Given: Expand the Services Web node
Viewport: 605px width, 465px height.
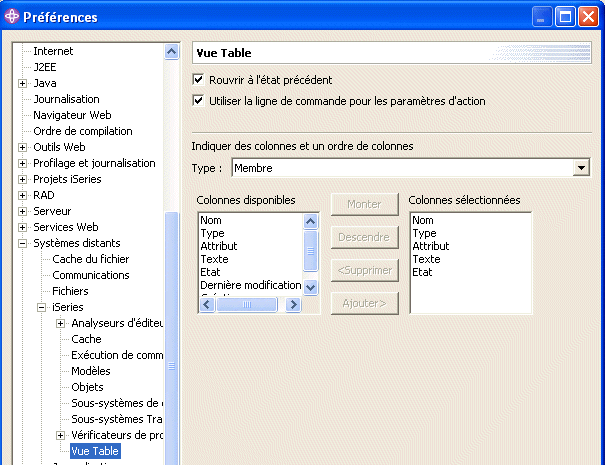Looking at the screenshot, I should coord(22,227).
